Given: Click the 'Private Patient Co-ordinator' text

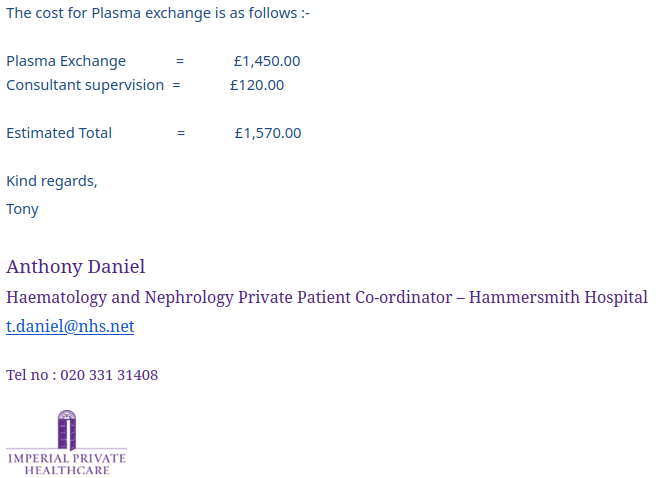Looking at the screenshot, I should (x=345, y=297).
